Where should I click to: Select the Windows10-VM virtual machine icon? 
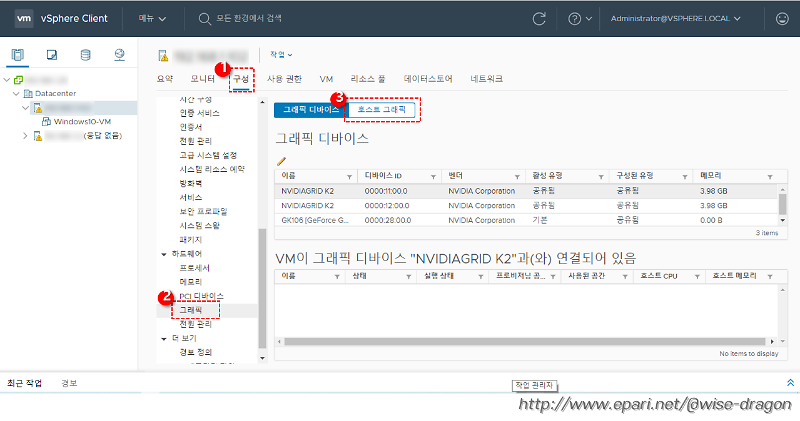[x=46, y=121]
